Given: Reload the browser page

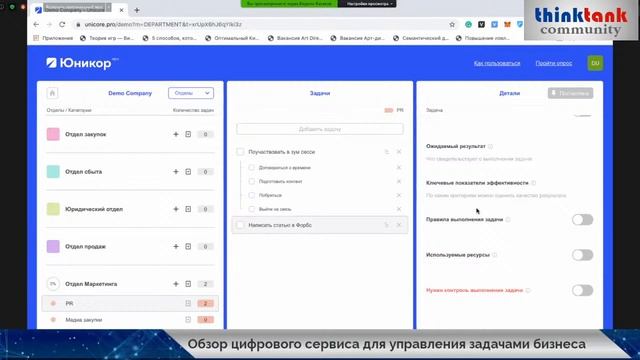Looking at the screenshot, I should pos(62,24).
